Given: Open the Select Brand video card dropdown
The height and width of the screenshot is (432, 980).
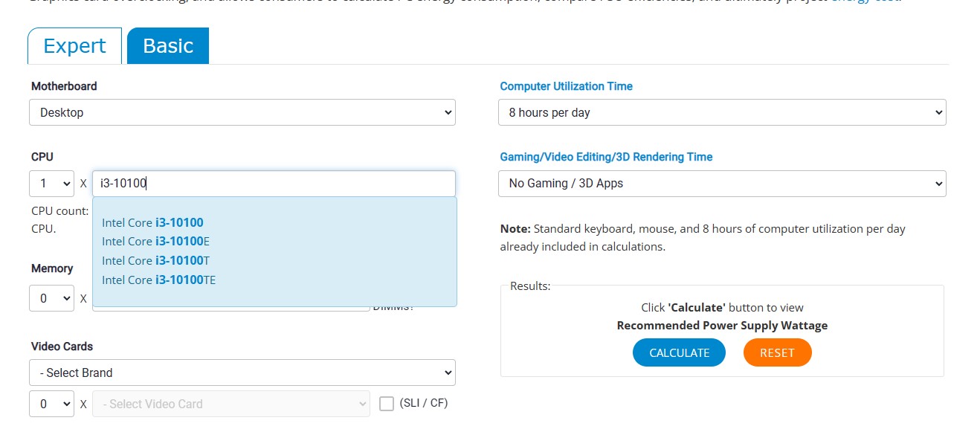Looking at the screenshot, I should (242, 373).
